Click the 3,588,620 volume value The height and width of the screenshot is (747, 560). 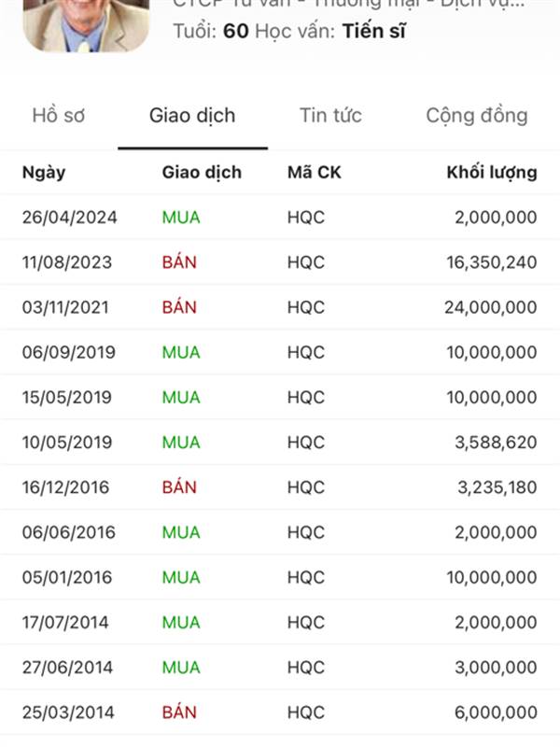(x=496, y=442)
